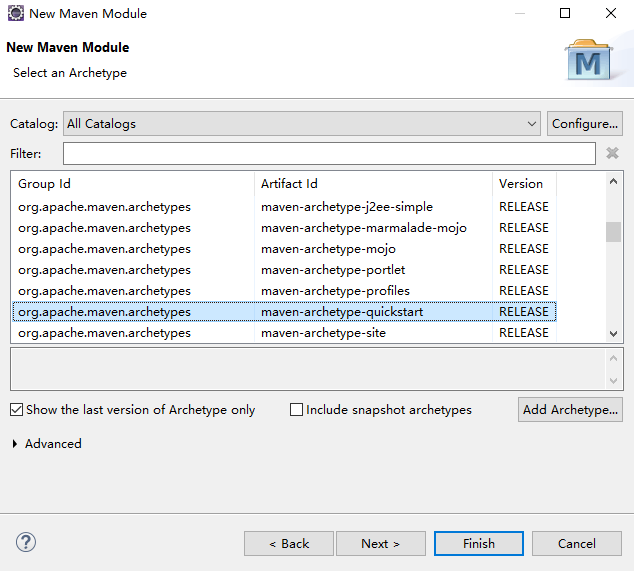
Task: Select maven-archetype-marmalade-mojo row
Action: pyautogui.click(x=284, y=228)
